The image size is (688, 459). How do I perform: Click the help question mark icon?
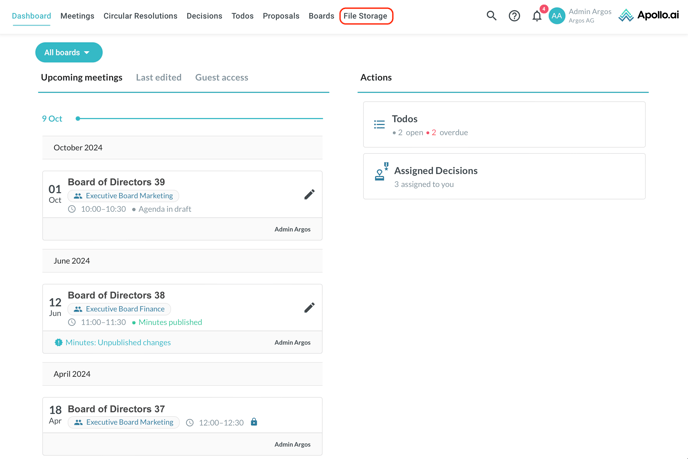[x=514, y=16]
